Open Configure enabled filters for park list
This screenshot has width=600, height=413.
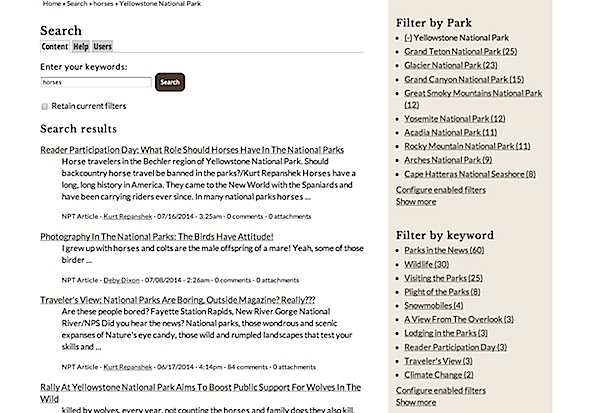click(441, 190)
